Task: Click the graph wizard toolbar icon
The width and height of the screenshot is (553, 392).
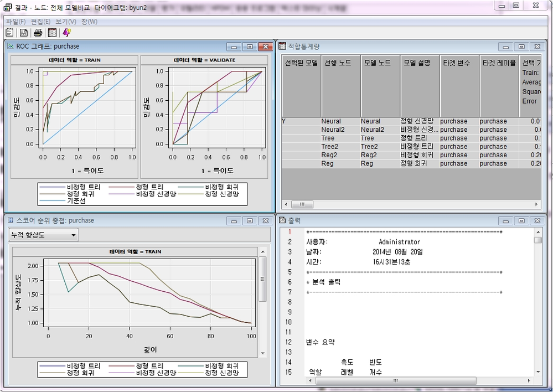Action: (x=66, y=33)
